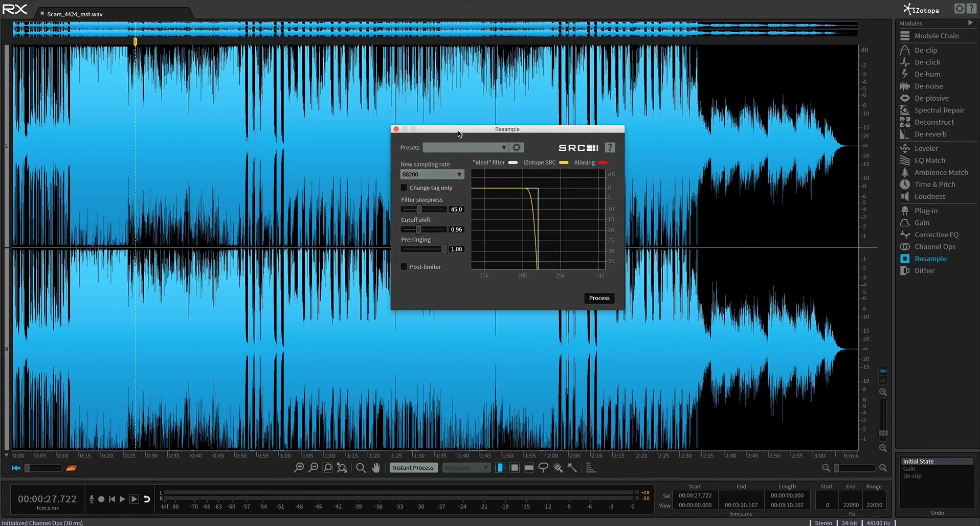The width and height of the screenshot is (980, 526).
Task: Click the record button
Action: [101, 499]
